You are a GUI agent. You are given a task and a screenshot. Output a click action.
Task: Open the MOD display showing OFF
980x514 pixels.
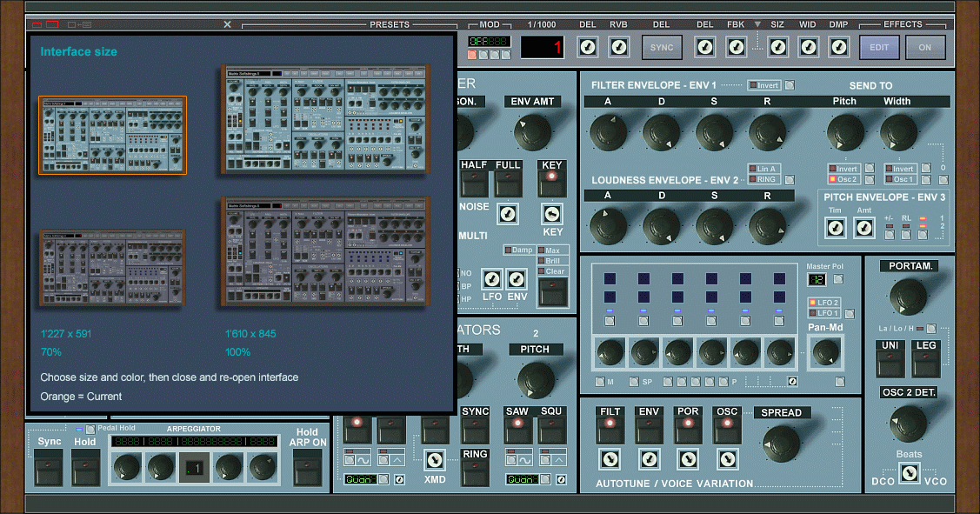tap(489, 41)
